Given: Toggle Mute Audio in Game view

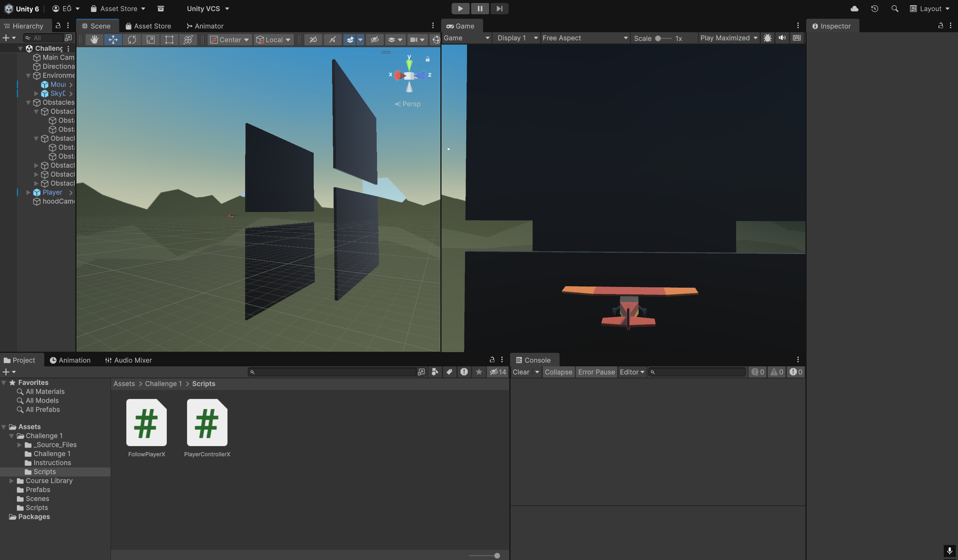Looking at the screenshot, I should (782, 38).
